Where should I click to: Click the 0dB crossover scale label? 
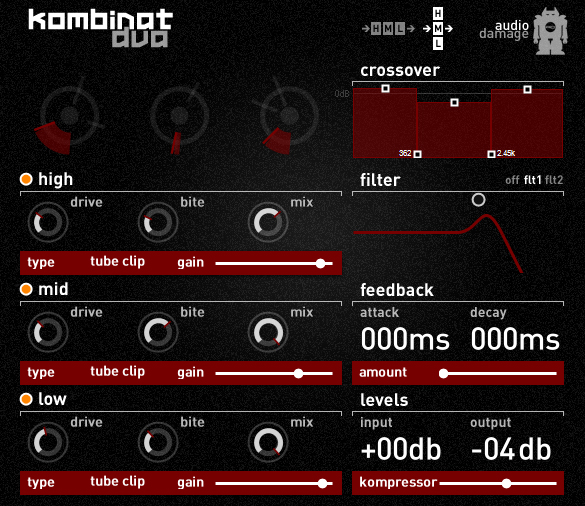tap(342, 94)
